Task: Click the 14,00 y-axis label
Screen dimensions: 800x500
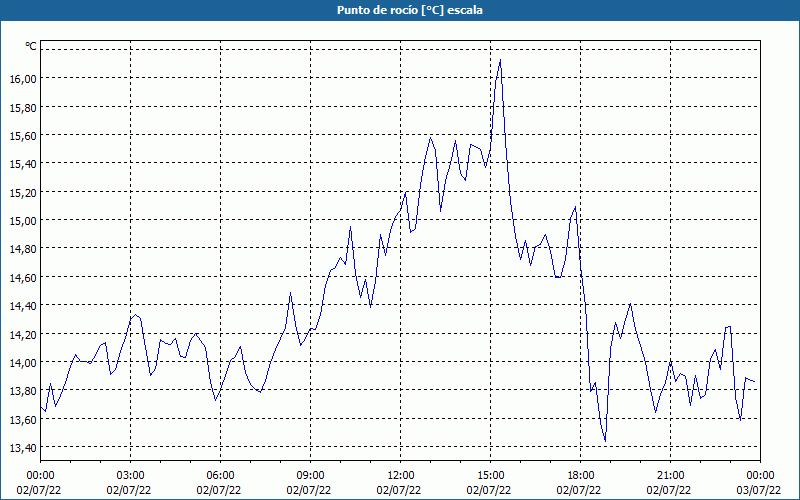Action: (x=22, y=362)
